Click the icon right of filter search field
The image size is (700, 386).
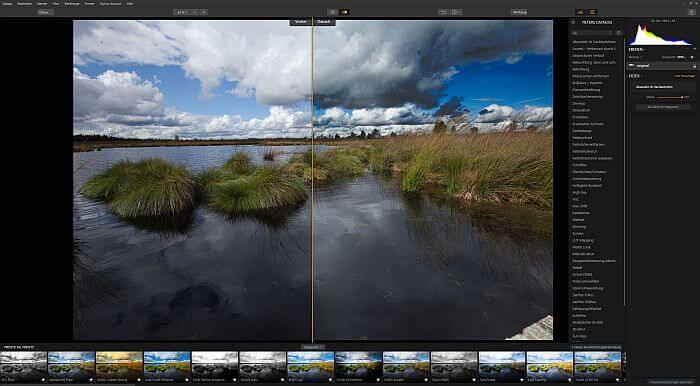pyautogui.click(x=618, y=33)
